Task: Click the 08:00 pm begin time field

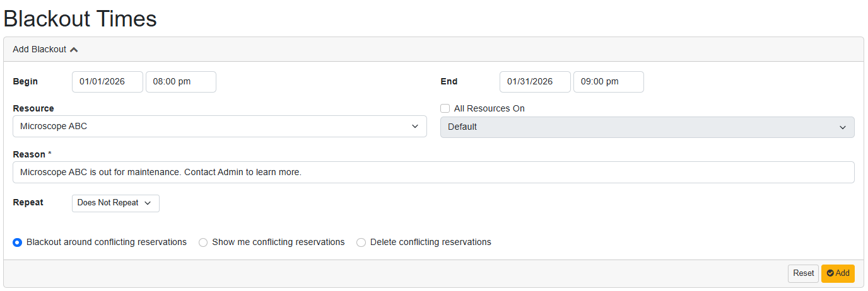Action: (180, 82)
